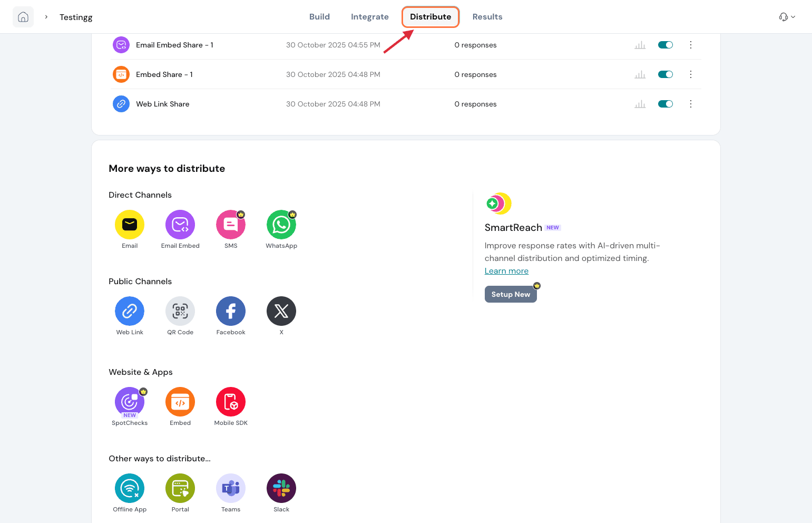Expand the three-dot menu for Web Link Share

point(690,104)
